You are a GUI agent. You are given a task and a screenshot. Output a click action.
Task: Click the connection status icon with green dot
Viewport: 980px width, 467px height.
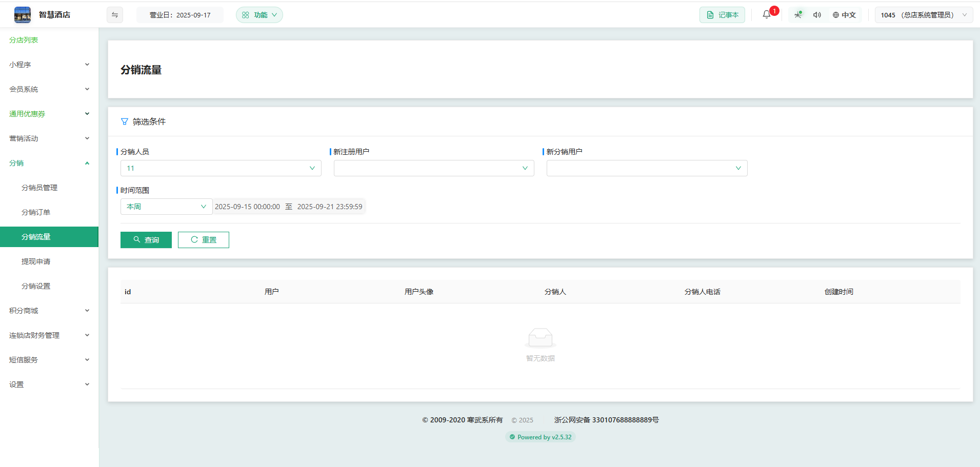point(798,15)
